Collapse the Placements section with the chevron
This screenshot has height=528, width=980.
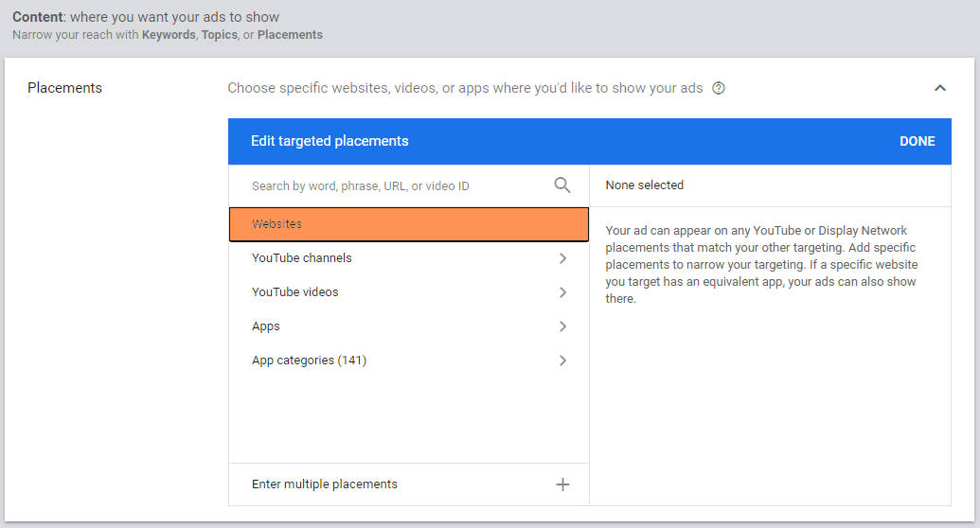tap(939, 88)
